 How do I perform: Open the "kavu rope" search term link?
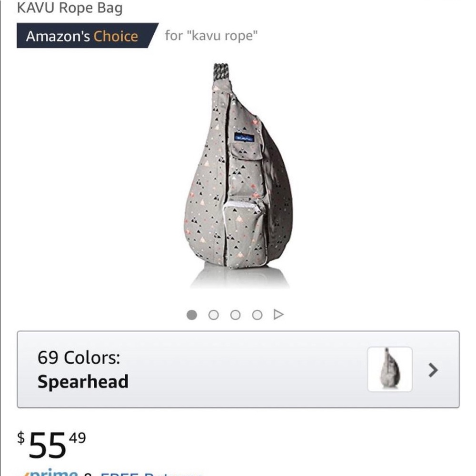coord(211,36)
